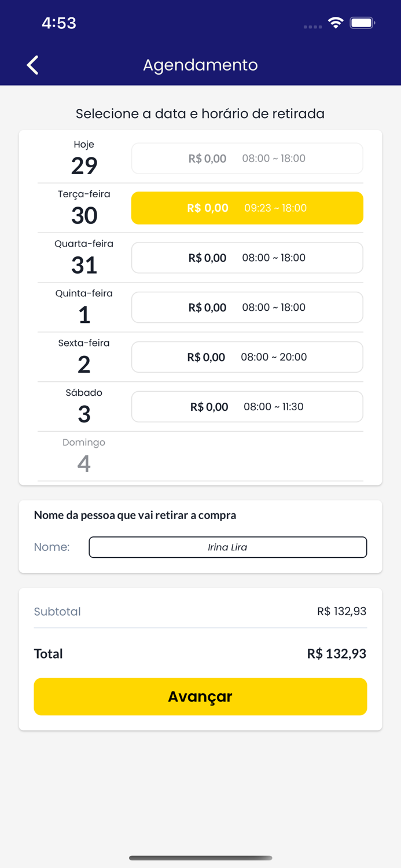Tap the Wi-Fi status icon
The height and width of the screenshot is (868, 401).
pyautogui.click(x=335, y=23)
